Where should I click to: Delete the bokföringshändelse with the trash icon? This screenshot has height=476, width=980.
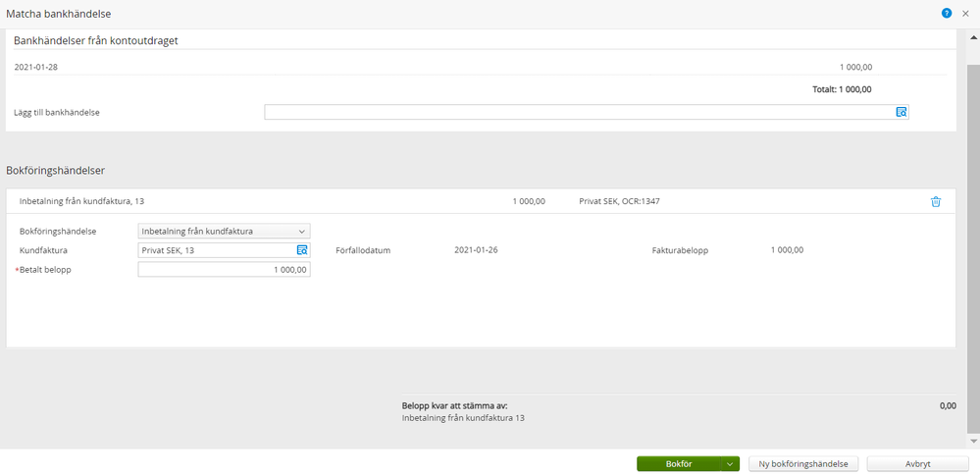(935, 201)
